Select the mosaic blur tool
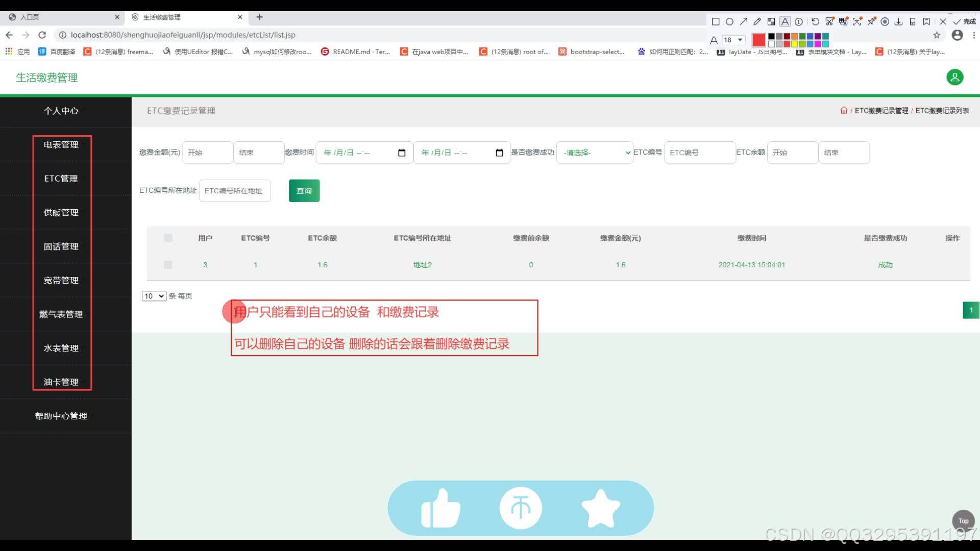Screen dimensions: 980x551 click(x=771, y=21)
